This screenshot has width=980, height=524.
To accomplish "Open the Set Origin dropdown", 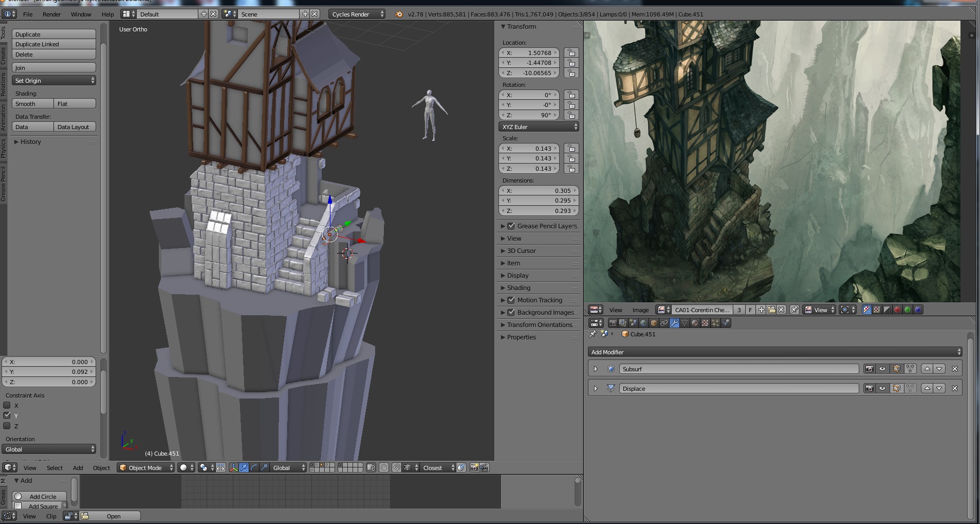I will (x=53, y=81).
